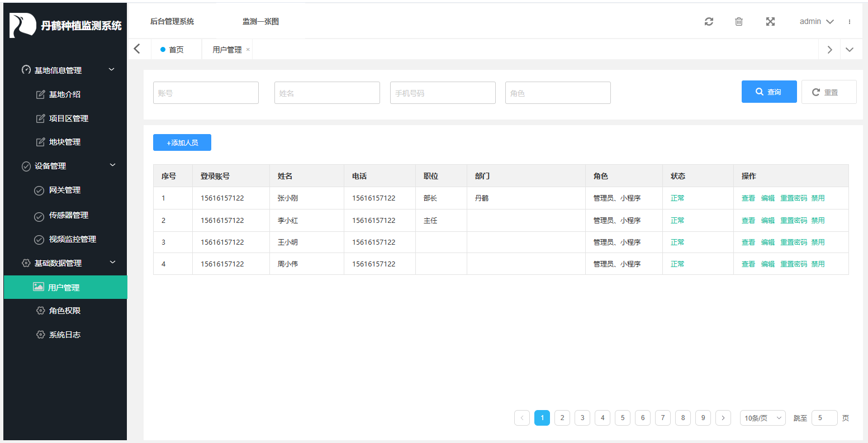Click the 丹鹤 crane logo icon
Image resolution: width=868 pixels, height=443 pixels.
click(x=22, y=25)
